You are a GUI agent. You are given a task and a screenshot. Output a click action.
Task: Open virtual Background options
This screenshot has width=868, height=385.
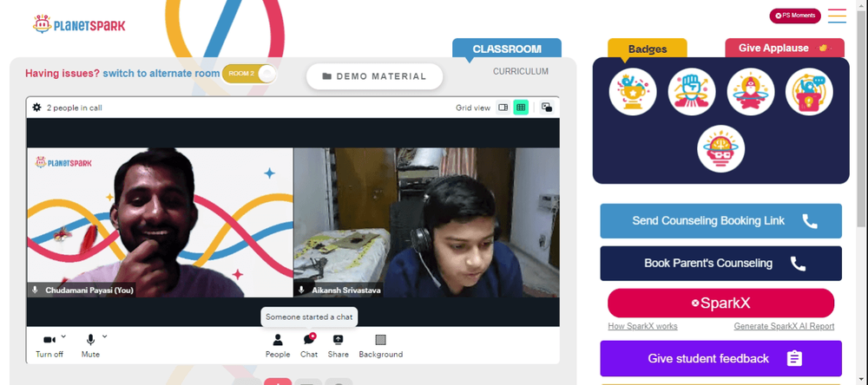[381, 346]
